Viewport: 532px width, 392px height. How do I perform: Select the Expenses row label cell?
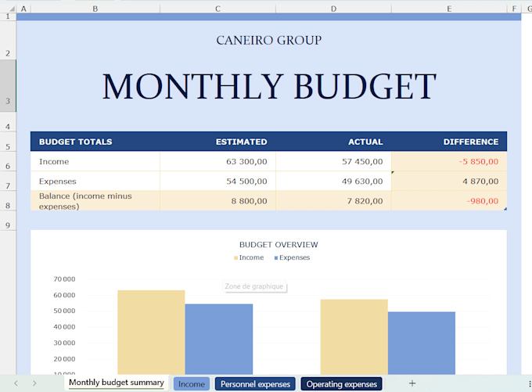[x=95, y=181]
